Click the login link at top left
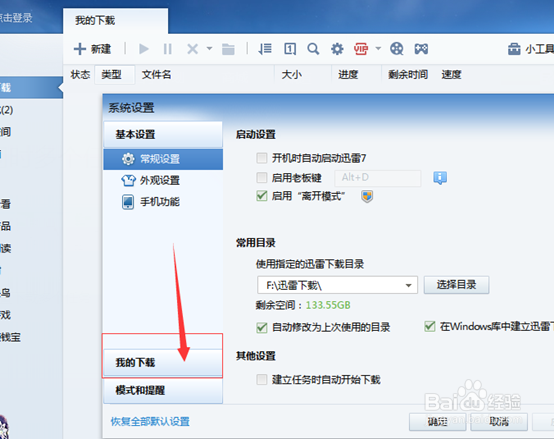Viewport: 554px width, 439px height. pos(16,18)
